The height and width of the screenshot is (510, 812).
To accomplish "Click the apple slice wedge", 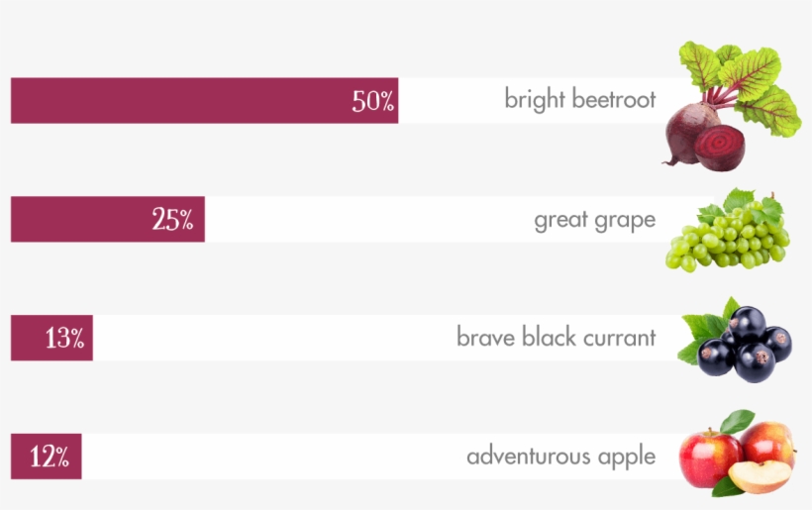I will [x=761, y=476].
